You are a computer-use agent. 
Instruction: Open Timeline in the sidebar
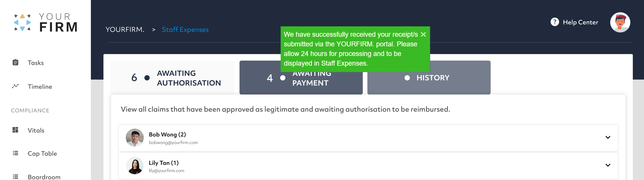[x=40, y=86]
